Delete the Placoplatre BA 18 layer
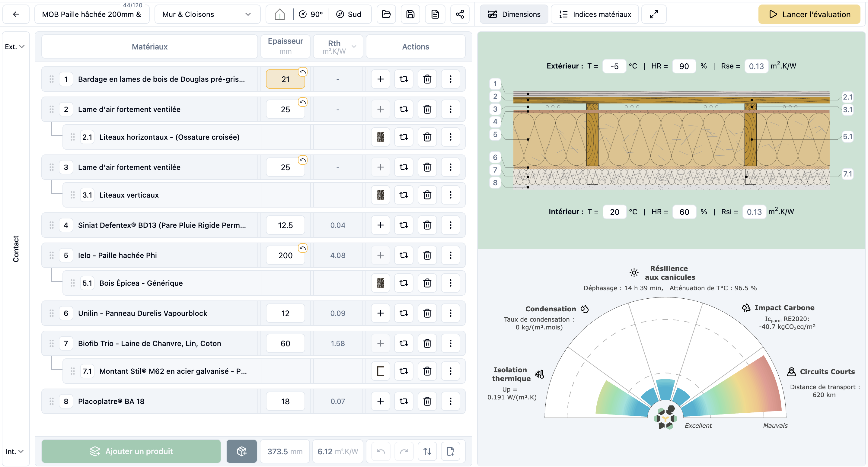Image resolution: width=868 pixels, height=467 pixels. [x=427, y=401]
